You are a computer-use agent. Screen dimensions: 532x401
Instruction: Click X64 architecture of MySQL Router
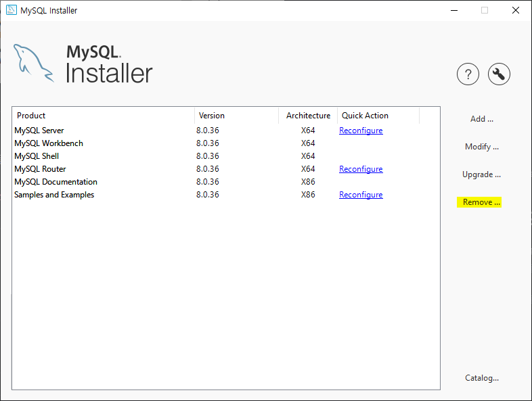click(x=308, y=169)
